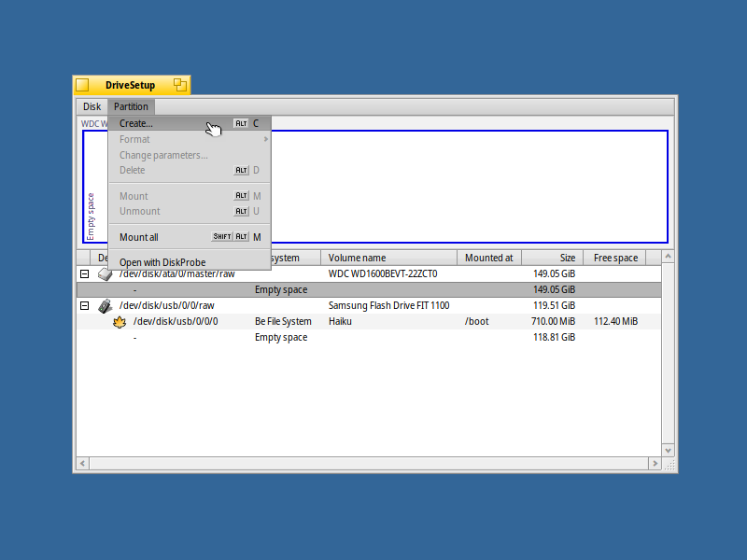Screen dimensions: 747x560
Task: Click the Haiku boot volume leaf icon
Action: (120, 322)
